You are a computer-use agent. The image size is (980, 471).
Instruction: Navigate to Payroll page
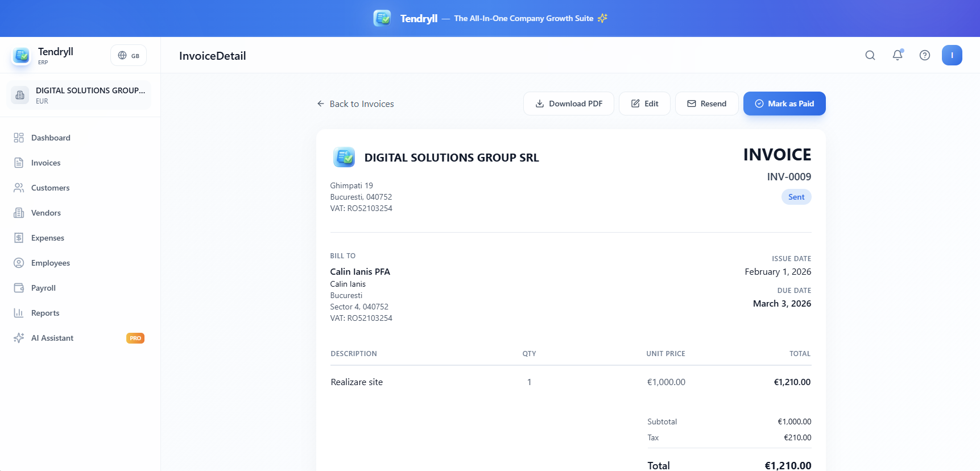click(x=43, y=288)
